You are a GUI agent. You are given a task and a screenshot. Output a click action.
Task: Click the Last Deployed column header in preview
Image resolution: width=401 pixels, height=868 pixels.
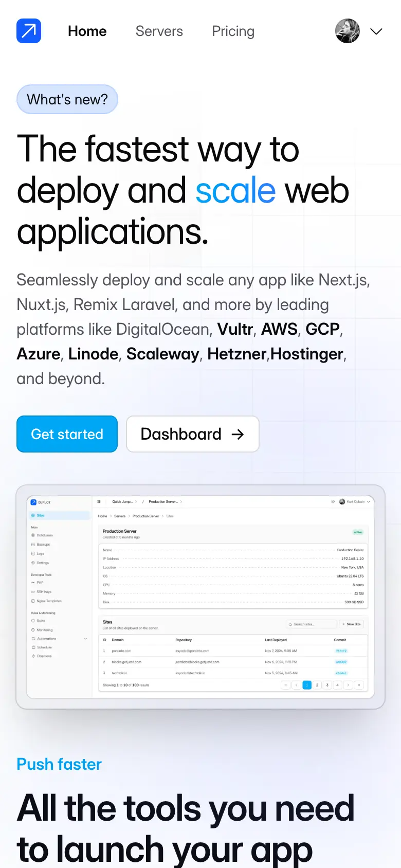276,640
